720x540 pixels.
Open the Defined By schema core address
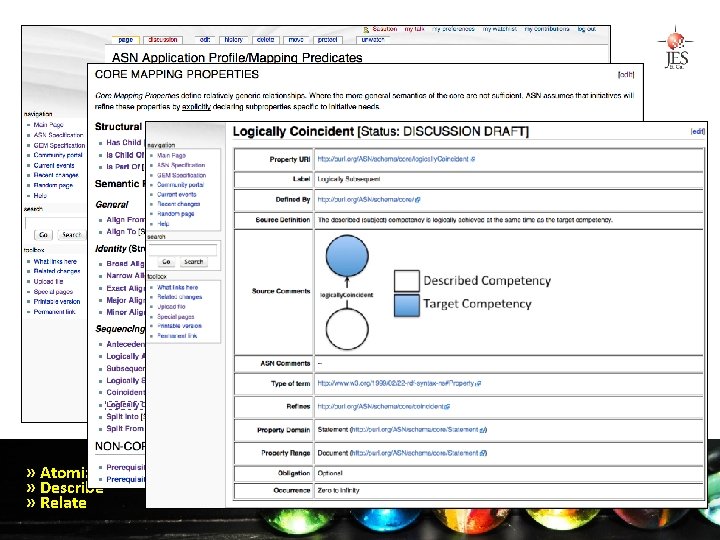(x=366, y=200)
